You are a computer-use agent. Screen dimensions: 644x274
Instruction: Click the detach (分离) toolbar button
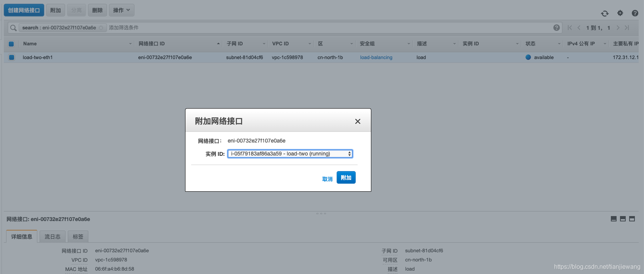[x=77, y=10]
